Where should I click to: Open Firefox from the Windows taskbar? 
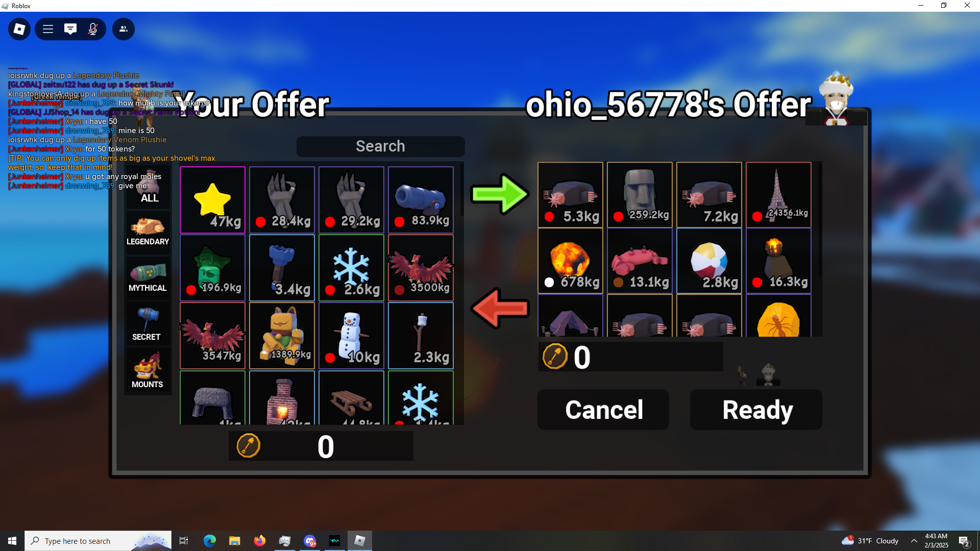tap(260, 541)
